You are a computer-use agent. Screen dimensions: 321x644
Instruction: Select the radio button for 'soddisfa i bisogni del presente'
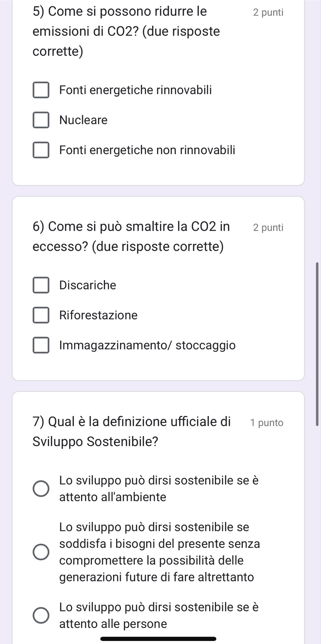(x=41, y=552)
